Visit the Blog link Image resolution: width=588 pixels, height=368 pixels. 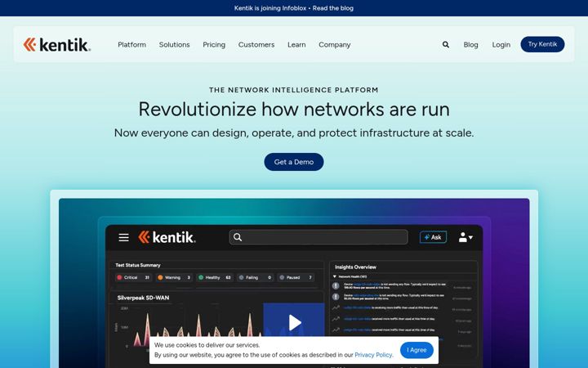[x=470, y=45]
